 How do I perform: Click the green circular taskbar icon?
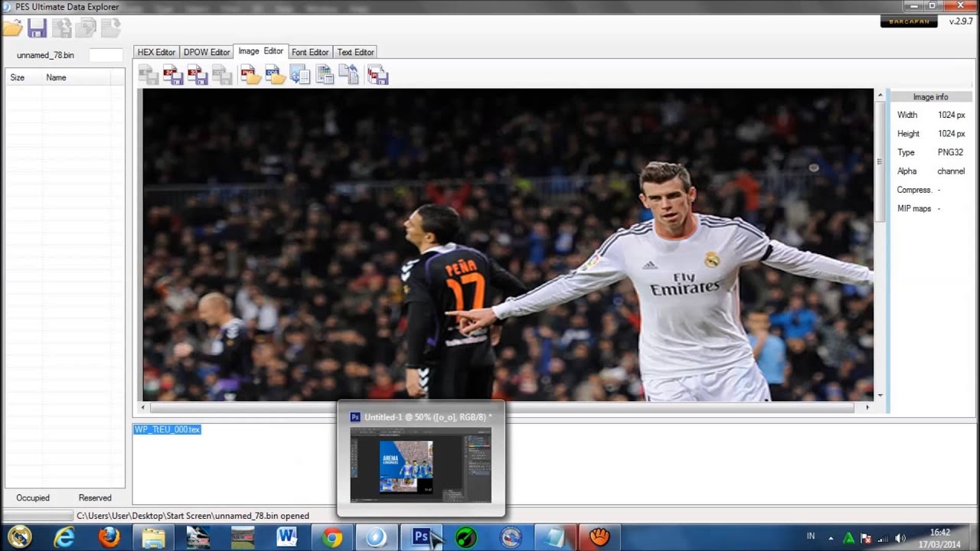click(x=465, y=537)
